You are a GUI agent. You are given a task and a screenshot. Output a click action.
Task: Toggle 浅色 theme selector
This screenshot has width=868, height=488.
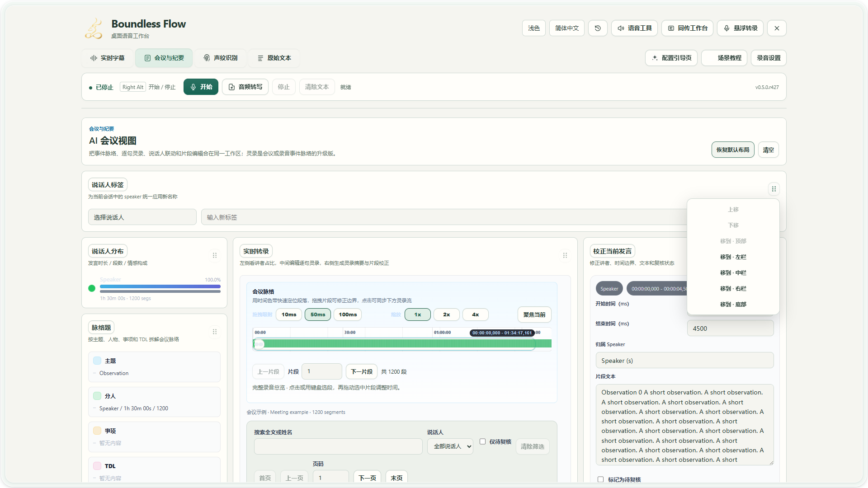point(534,28)
